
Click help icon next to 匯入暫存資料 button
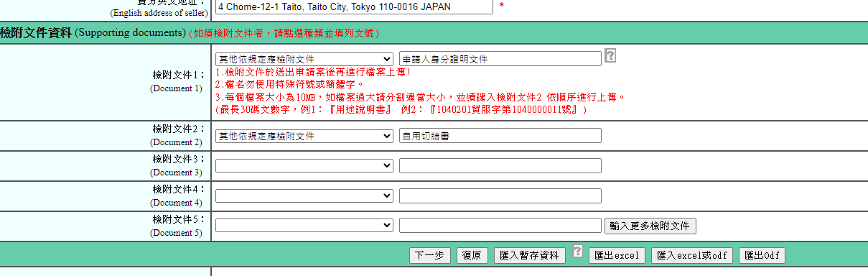(578, 252)
